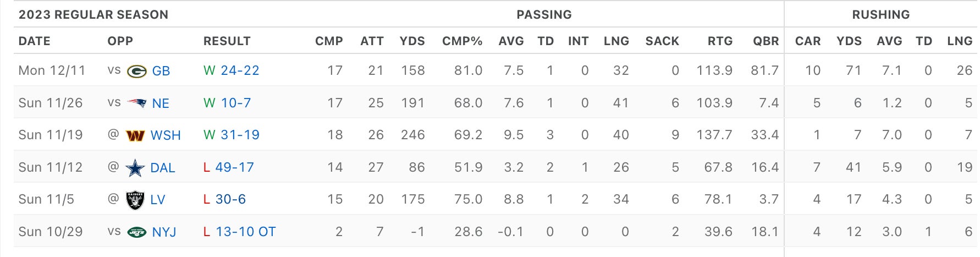Open the LV team link
Image resolution: width=980 pixels, height=257 pixels.
158,200
